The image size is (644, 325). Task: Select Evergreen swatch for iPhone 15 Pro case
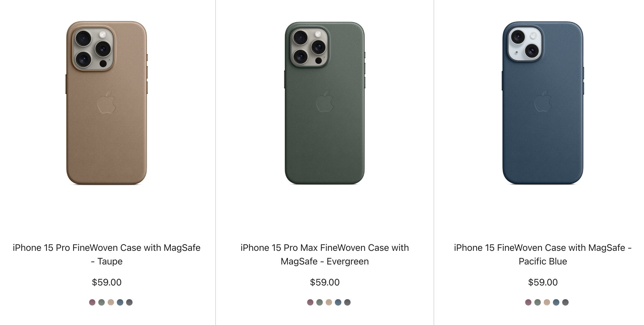pos(102,302)
